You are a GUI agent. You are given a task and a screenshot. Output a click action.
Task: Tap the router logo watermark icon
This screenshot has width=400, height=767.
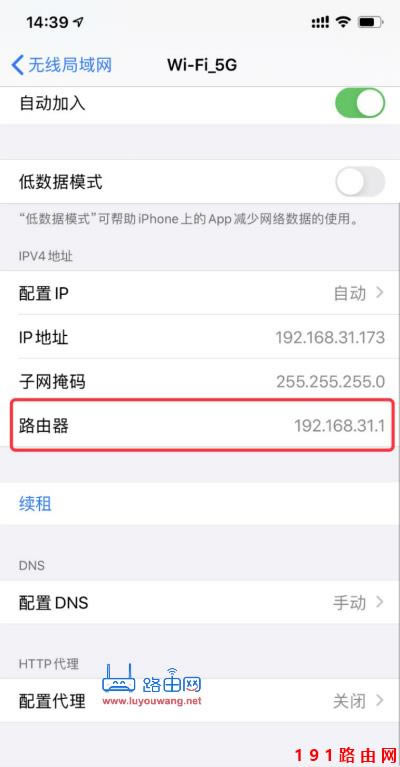click(118, 679)
